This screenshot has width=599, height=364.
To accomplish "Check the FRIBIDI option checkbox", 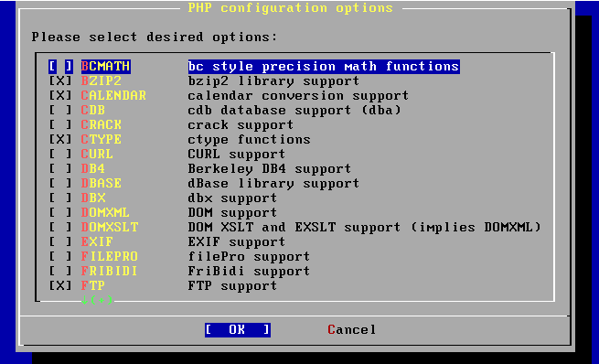I will click(x=60, y=272).
